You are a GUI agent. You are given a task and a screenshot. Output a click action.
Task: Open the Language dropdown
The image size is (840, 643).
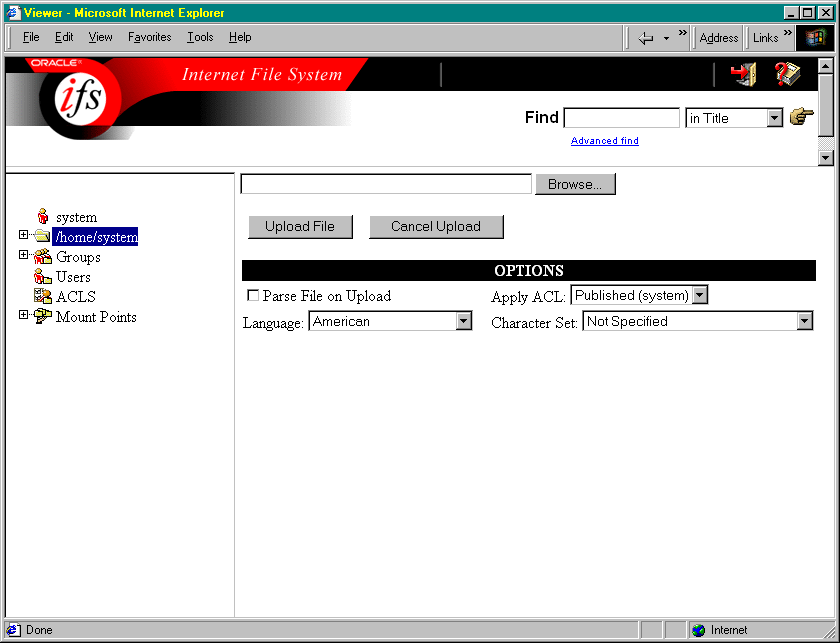463,322
